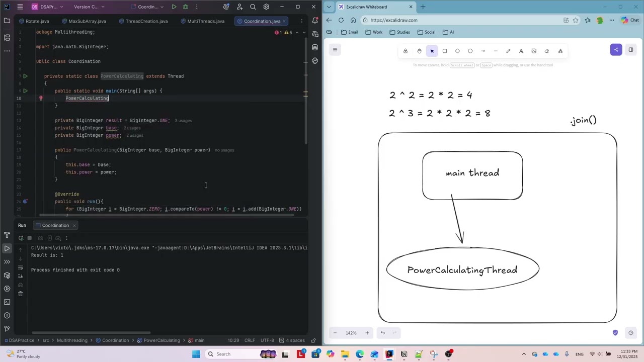The image size is (644, 362).
Task: Open Excalidraw more shapes tools
Action: [560, 51]
